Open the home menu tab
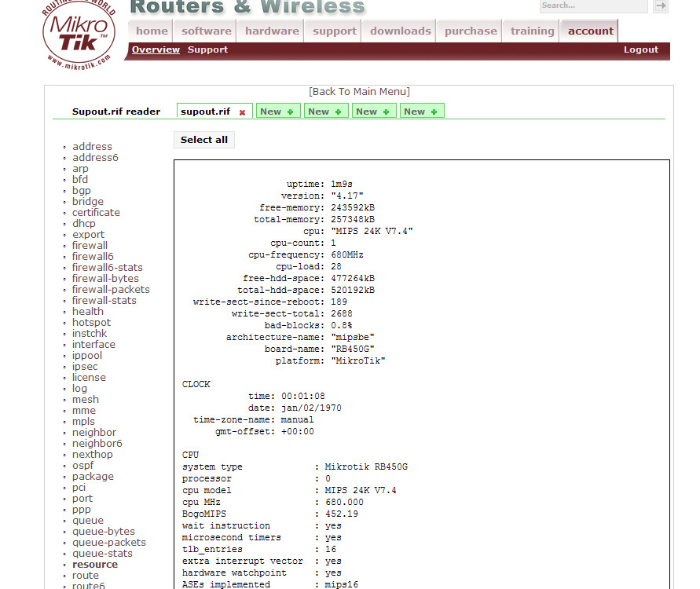 152,31
